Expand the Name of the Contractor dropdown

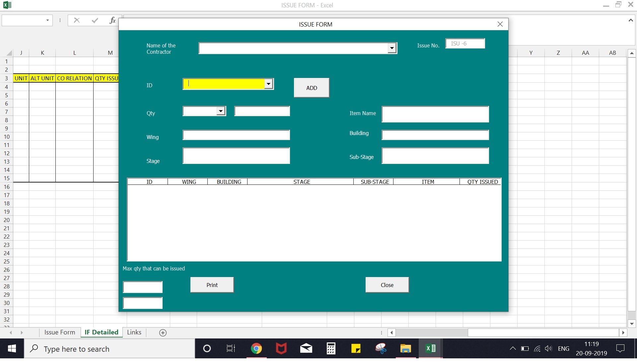pyautogui.click(x=392, y=48)
